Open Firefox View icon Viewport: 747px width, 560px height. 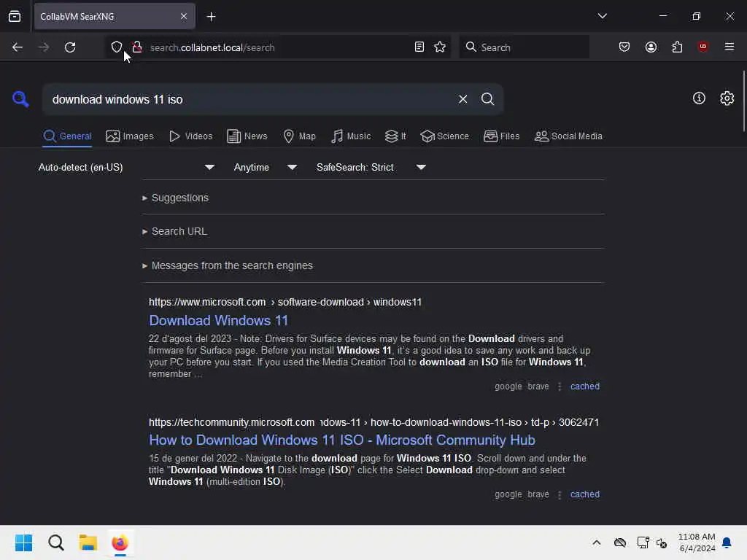15,16
